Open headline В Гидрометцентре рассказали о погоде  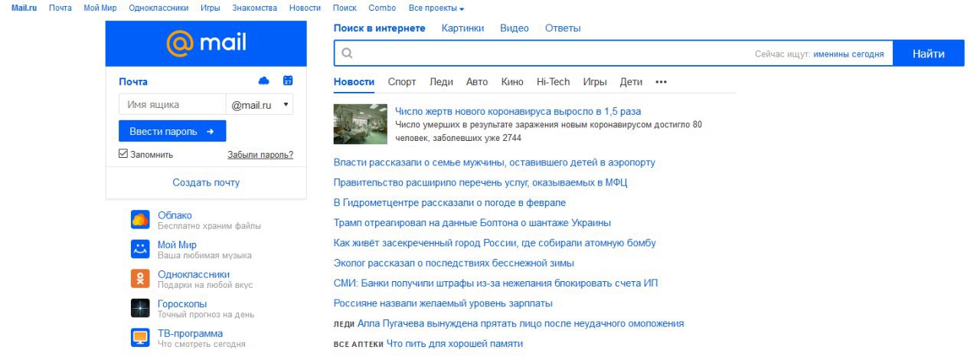pos(450,202)
